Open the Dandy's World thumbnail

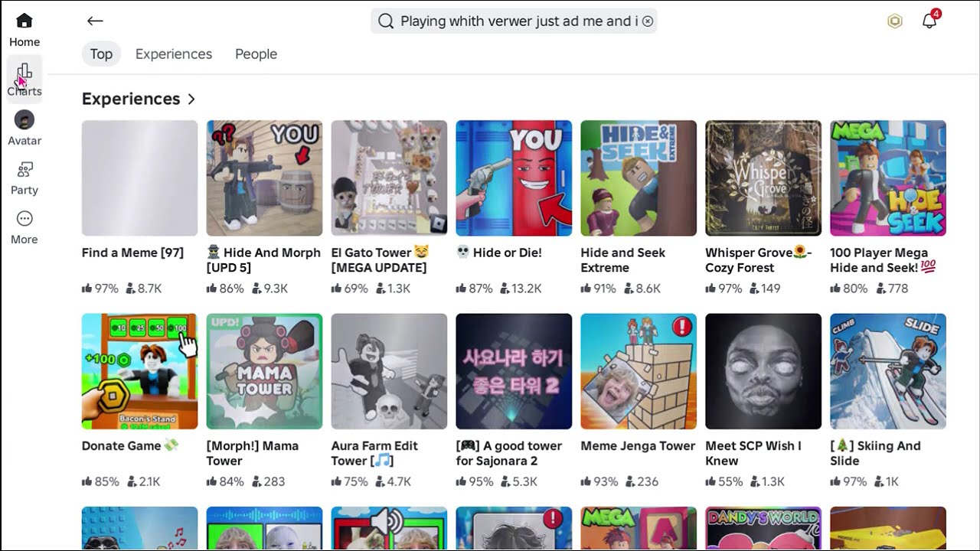[x=763, y=528]
